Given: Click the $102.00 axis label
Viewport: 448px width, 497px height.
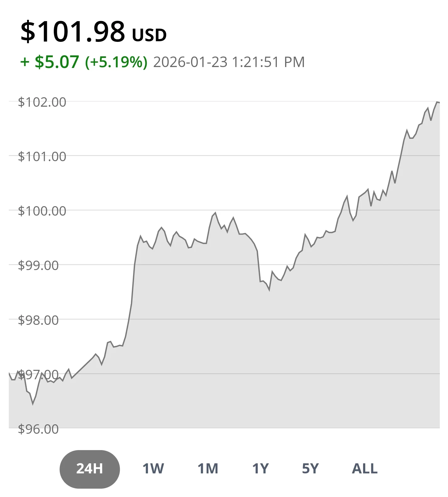Looking at the screenshot, I should click(x=42, y=102).
